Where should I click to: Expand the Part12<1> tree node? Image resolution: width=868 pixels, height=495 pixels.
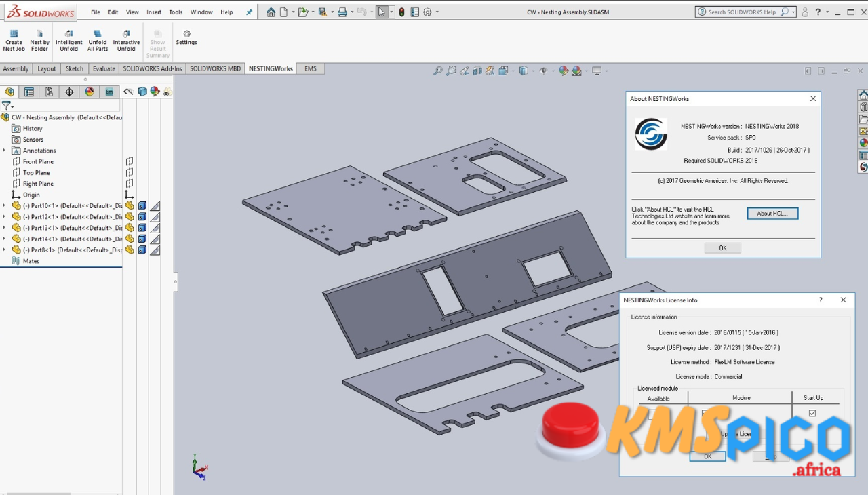[x=4, y=217]
